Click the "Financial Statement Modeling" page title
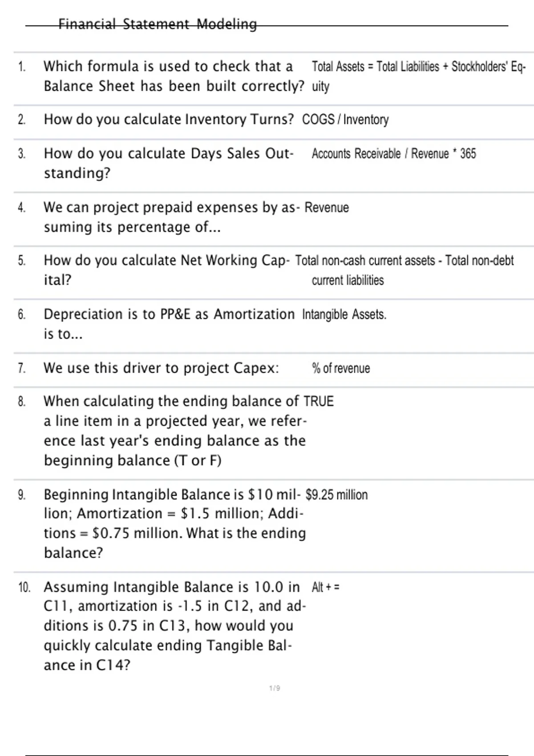The width and height of the screenshot is (534, 756). tap(158, 24)
